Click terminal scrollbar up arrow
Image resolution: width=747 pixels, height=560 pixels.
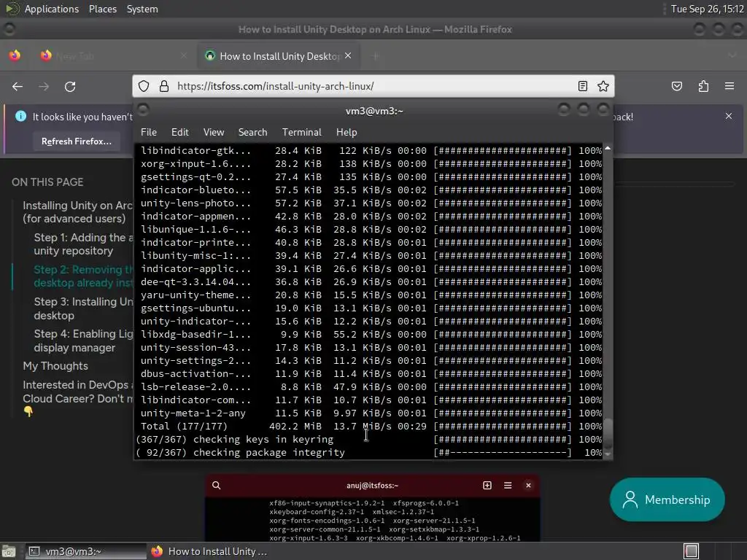pos(608,149)
